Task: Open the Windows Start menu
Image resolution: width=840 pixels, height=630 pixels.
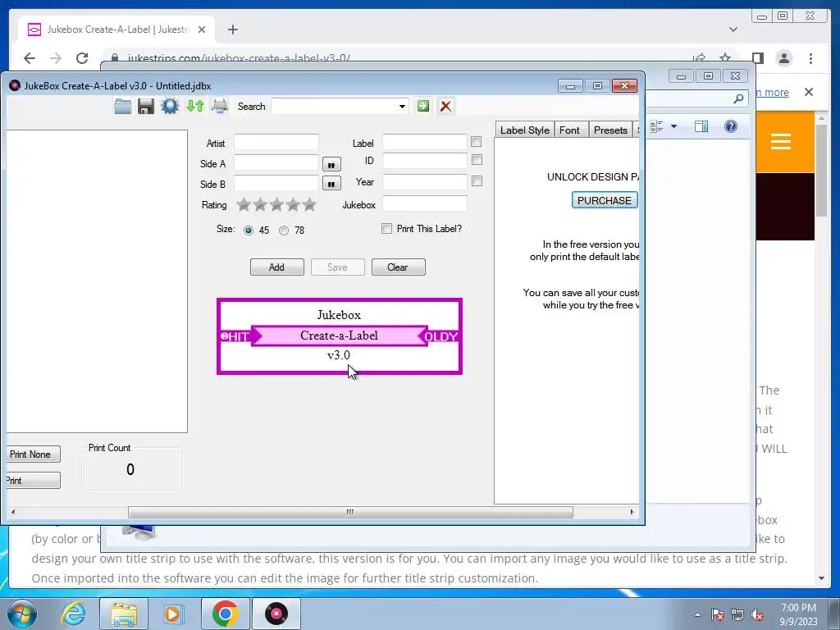Action: coord(22,614)
